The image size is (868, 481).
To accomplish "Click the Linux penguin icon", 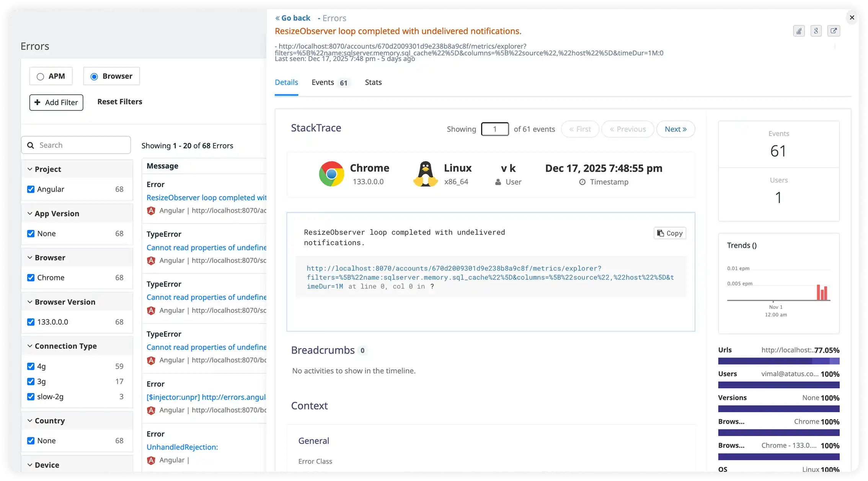I will coord(425,174).
